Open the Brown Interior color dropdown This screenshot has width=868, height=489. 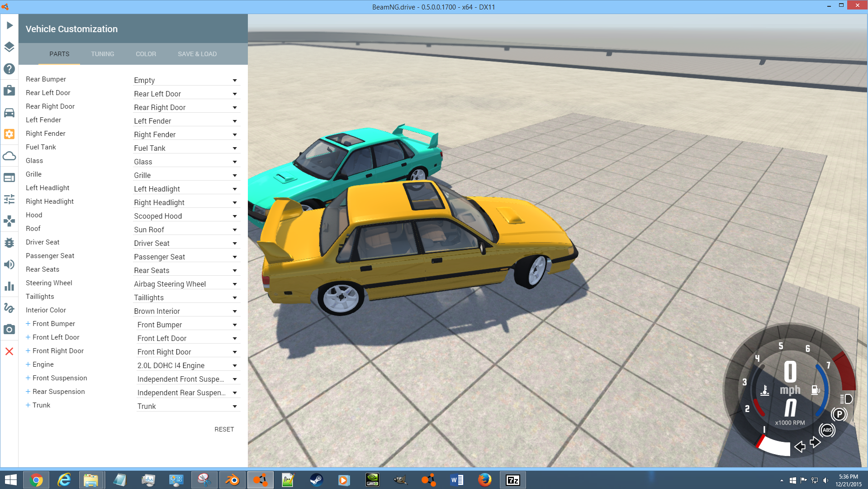186,311
